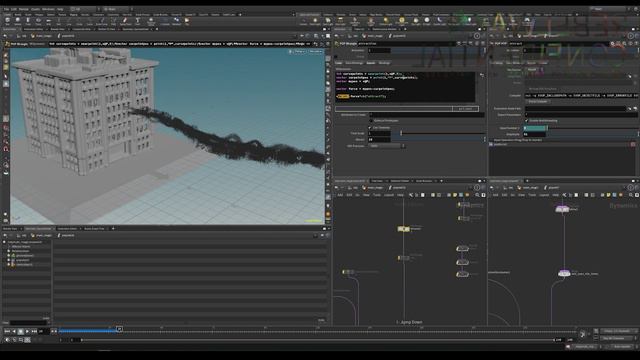Viewport: 640px width, 360px height.
Task: Enable Enforce Prototypes checkbox
Action: click(371, 121)
